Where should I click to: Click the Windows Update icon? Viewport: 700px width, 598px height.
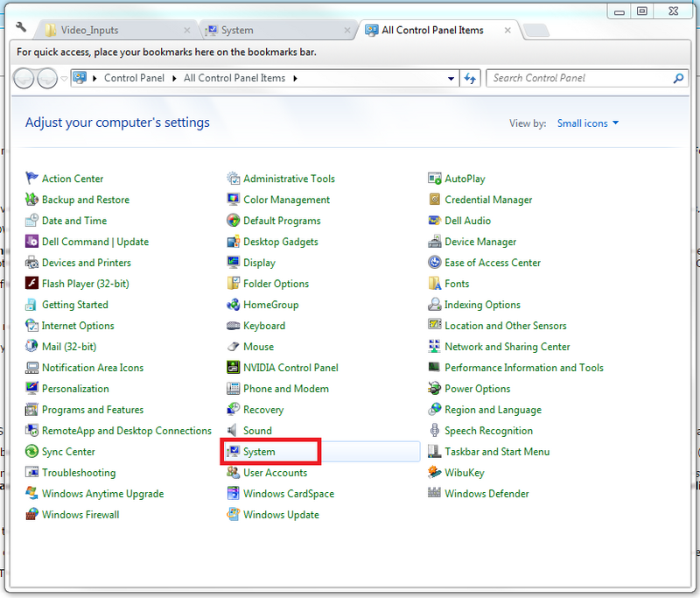[234, 515]
